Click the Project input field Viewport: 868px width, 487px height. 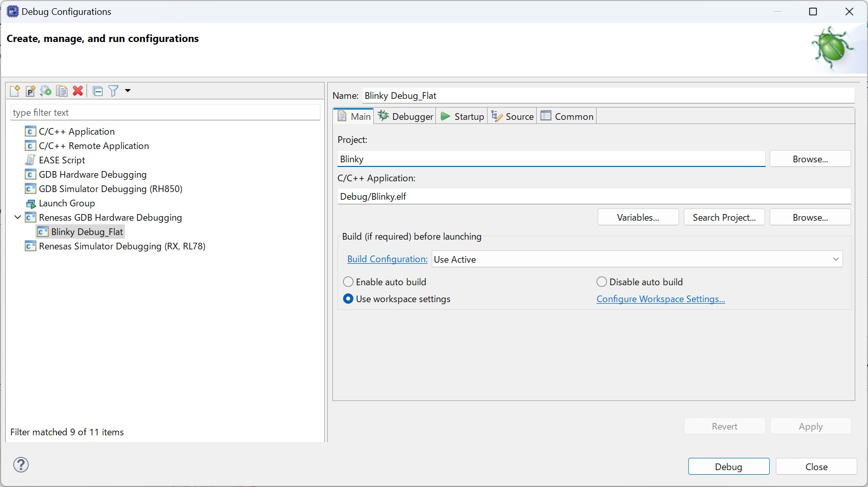[552, 159]
